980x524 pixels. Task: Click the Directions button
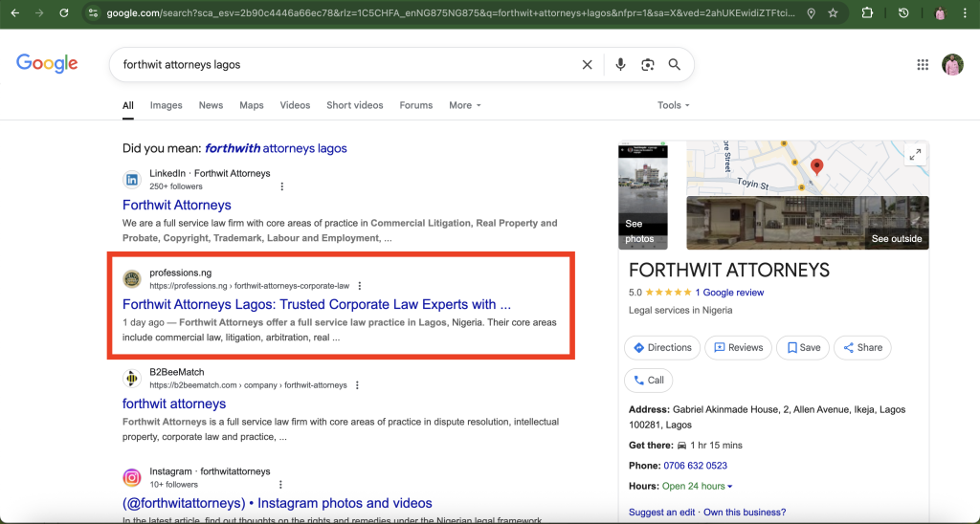(662, 348)
